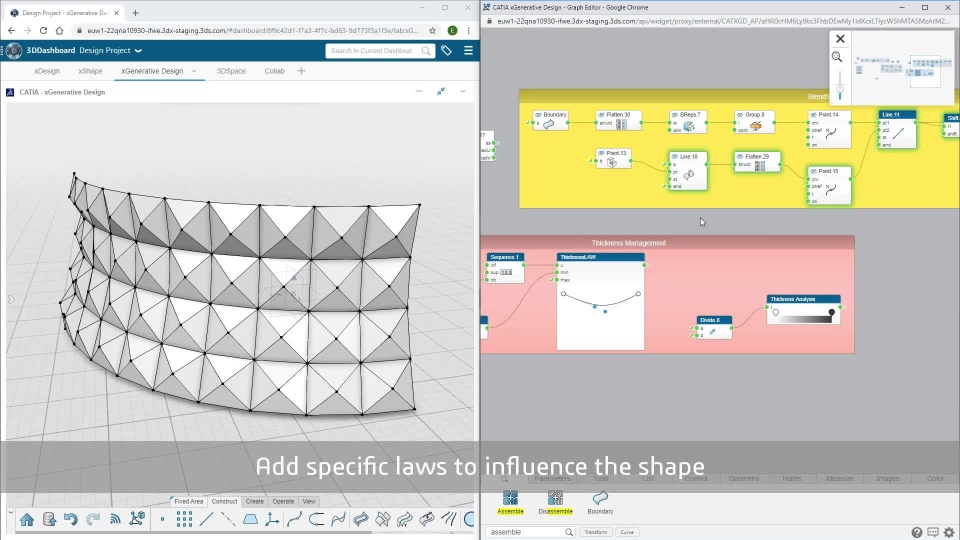The height and width of the screenshot is (540, 960).
Task: Open Graph Editor chat feedback icon
Action: click(933, 533)
